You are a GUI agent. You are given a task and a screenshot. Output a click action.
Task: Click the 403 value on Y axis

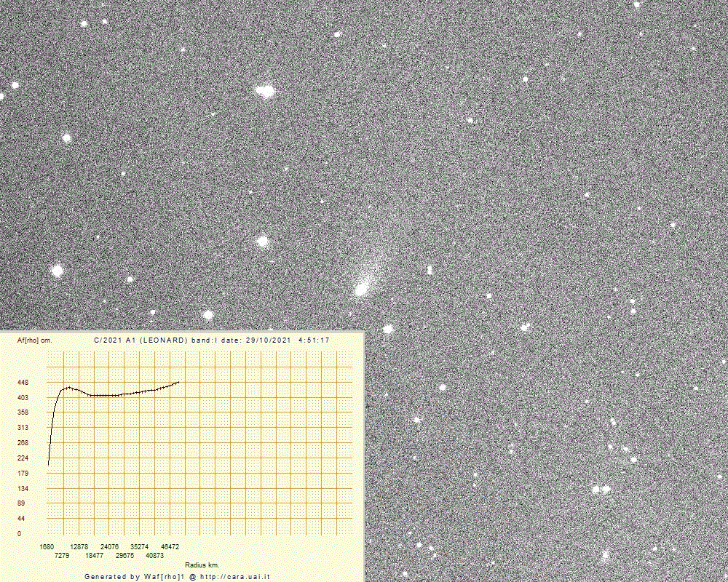(x=23, y=397)
